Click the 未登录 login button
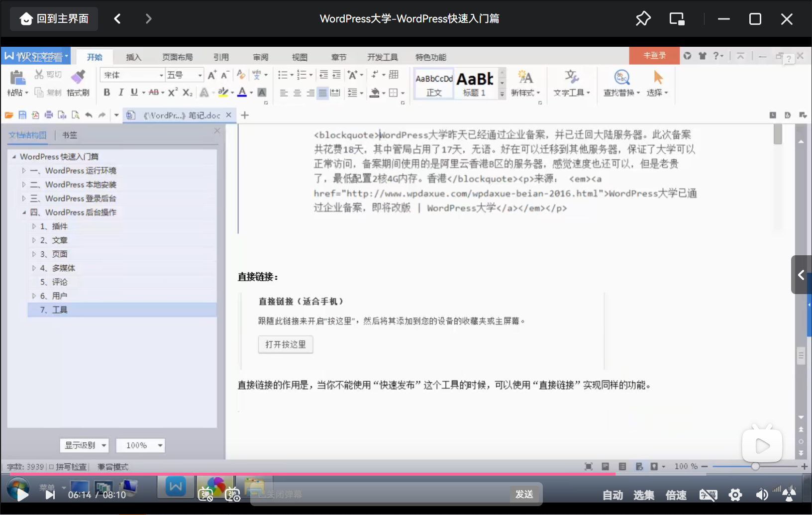Screen dimensions: 812x515 coord(654,56)
